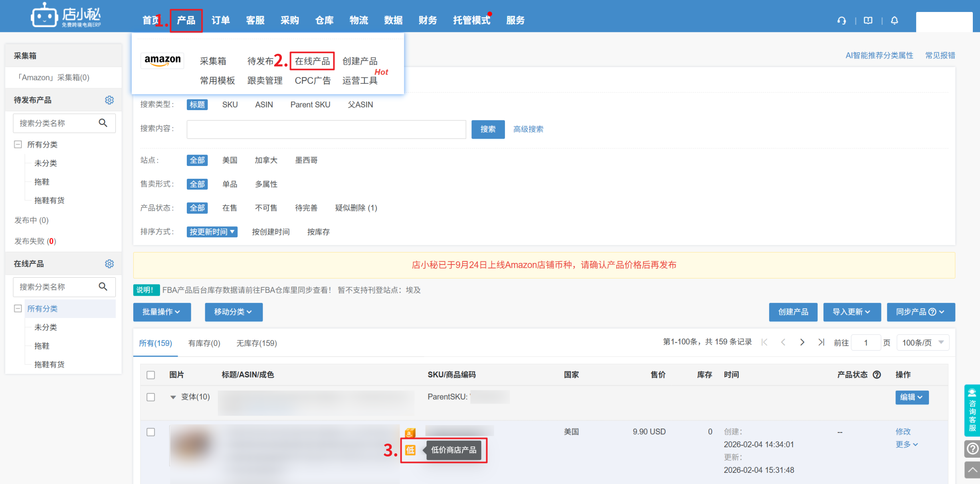
Task: Click into the 搜索内容 text field
Action: click(326, 129)
